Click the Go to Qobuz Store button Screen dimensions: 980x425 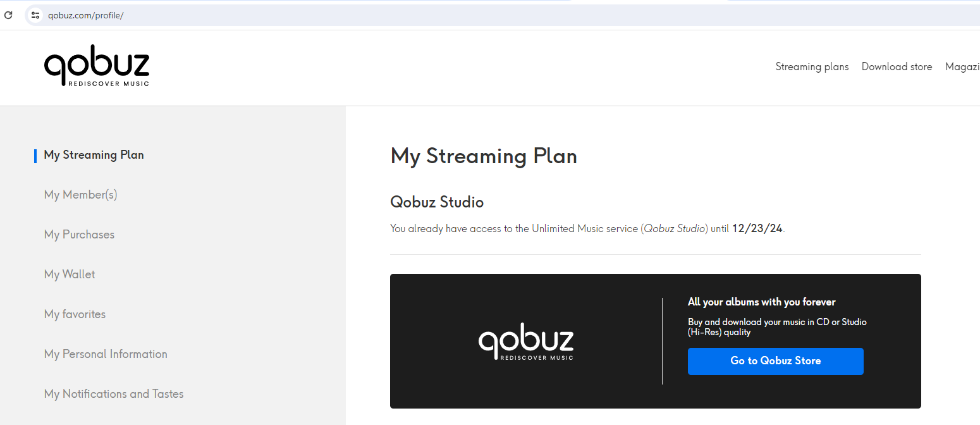pyautogui.click(x=775, y=361)
